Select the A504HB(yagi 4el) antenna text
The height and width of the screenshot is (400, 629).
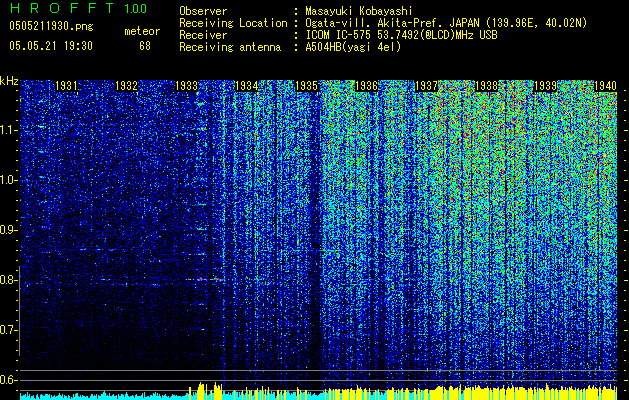tap(353, 47)
